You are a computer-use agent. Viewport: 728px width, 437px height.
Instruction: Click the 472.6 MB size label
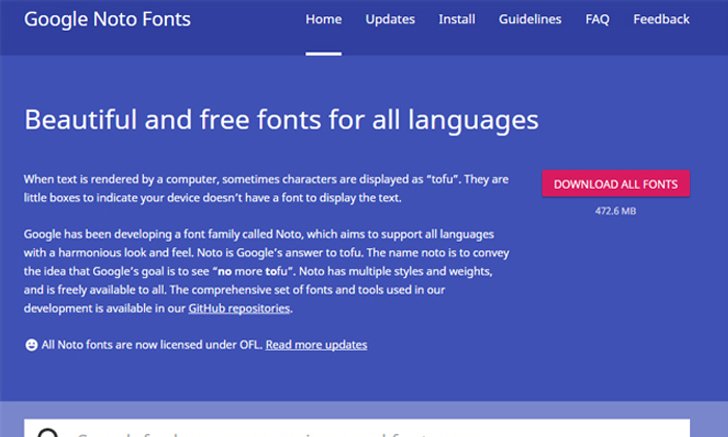(616, 211)
